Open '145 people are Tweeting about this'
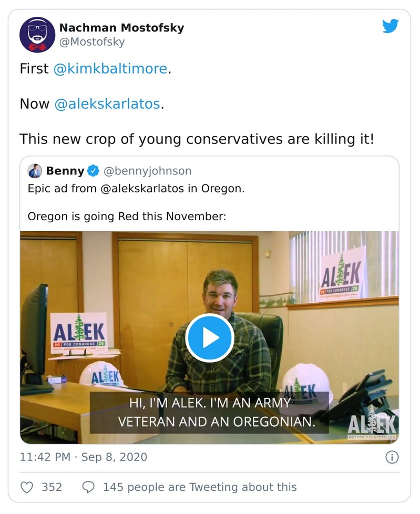 click(200, 487)
